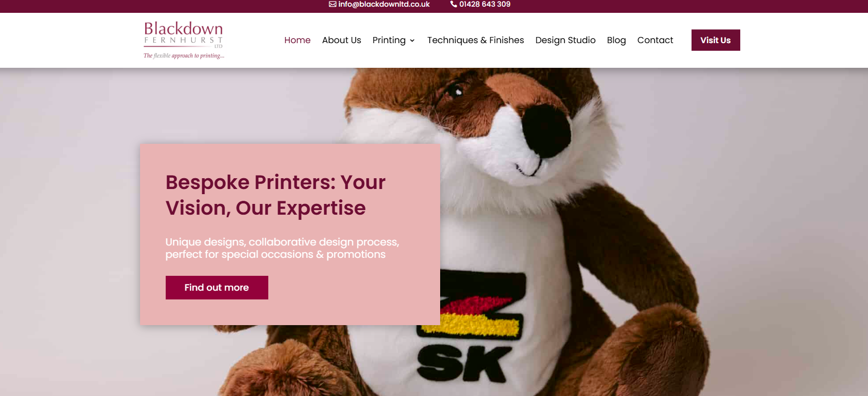Click the phone handset icon
The height and width of the screenshot is (396, 868).
pyautogui.click(x=453, y=4)
